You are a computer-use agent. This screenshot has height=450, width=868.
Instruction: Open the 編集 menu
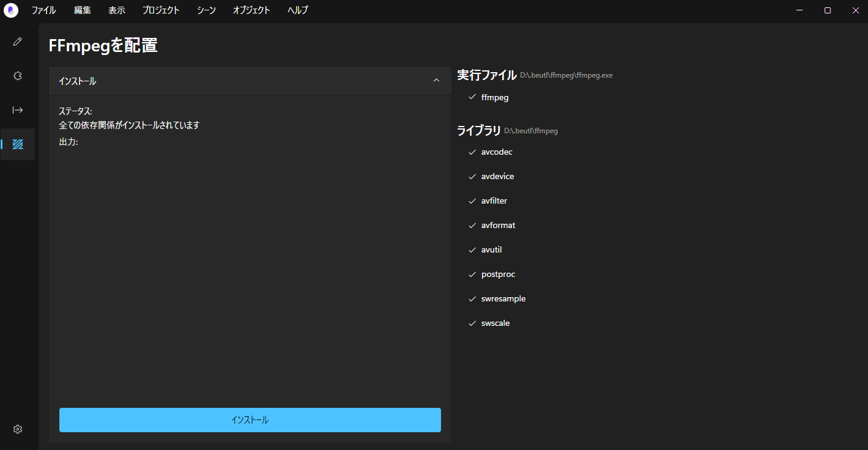(82, 10)
